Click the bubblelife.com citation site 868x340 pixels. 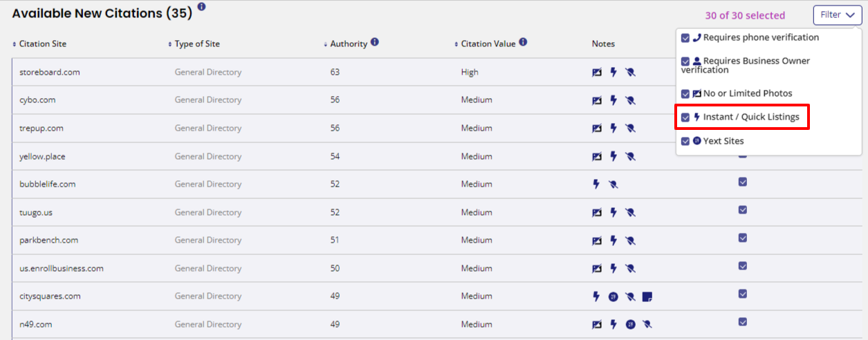tap(47, 184)
